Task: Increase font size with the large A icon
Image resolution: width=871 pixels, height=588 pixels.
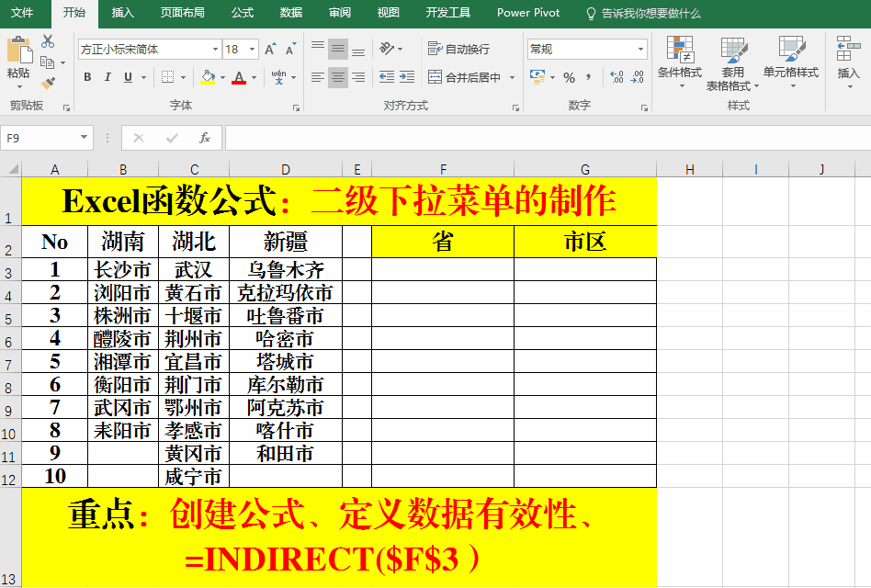Action: (x=270, y=50)
